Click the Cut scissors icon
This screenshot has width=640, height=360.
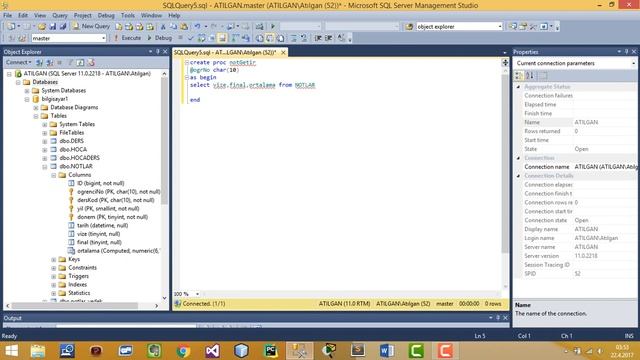tap(163, 27)
